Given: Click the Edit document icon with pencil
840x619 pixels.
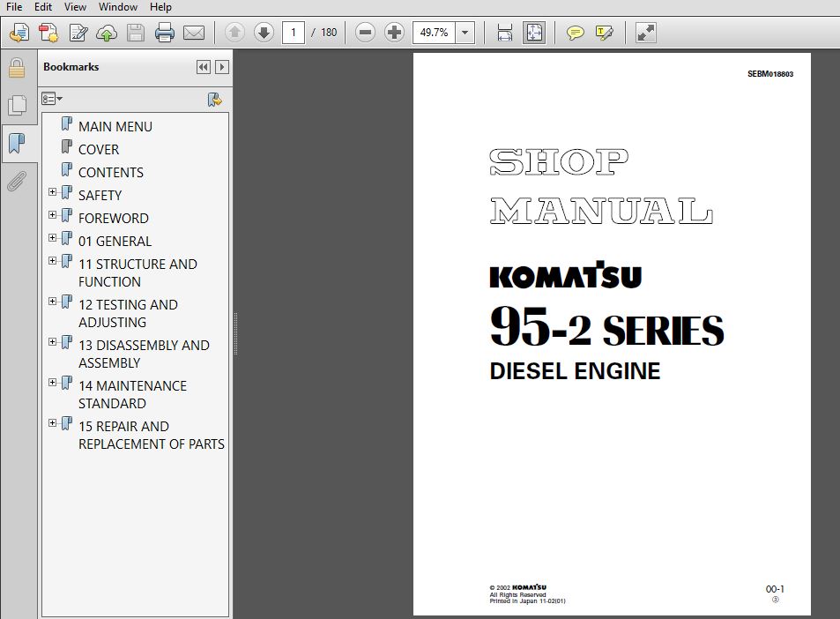Looking at the screenshot, I should pos(78,33).
